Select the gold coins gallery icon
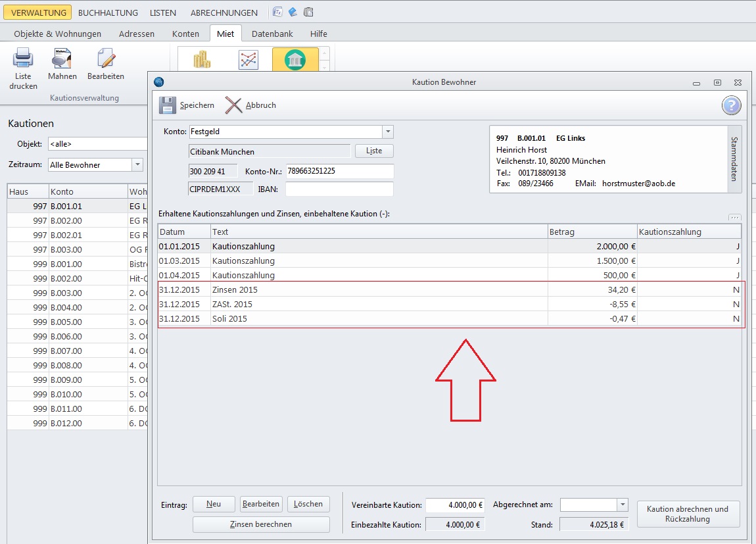 (x=202, y=61)
